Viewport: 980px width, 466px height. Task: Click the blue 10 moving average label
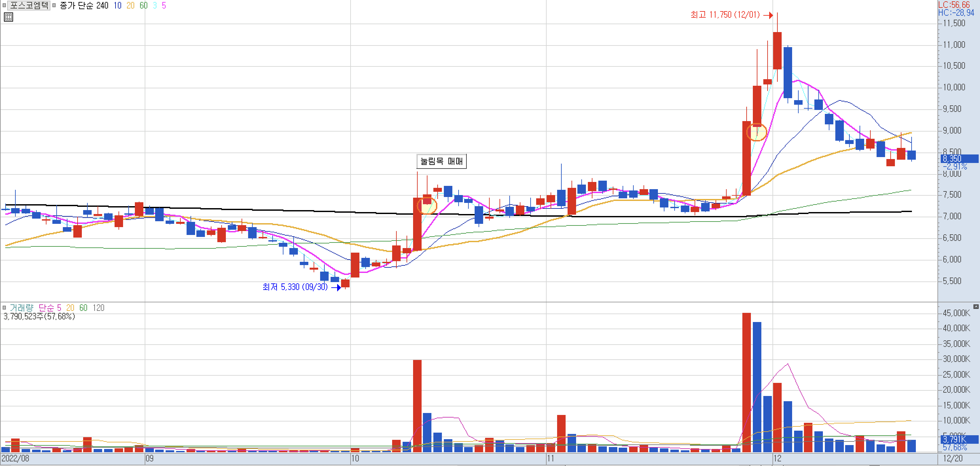pyautogui.click(x=118, y=5)
